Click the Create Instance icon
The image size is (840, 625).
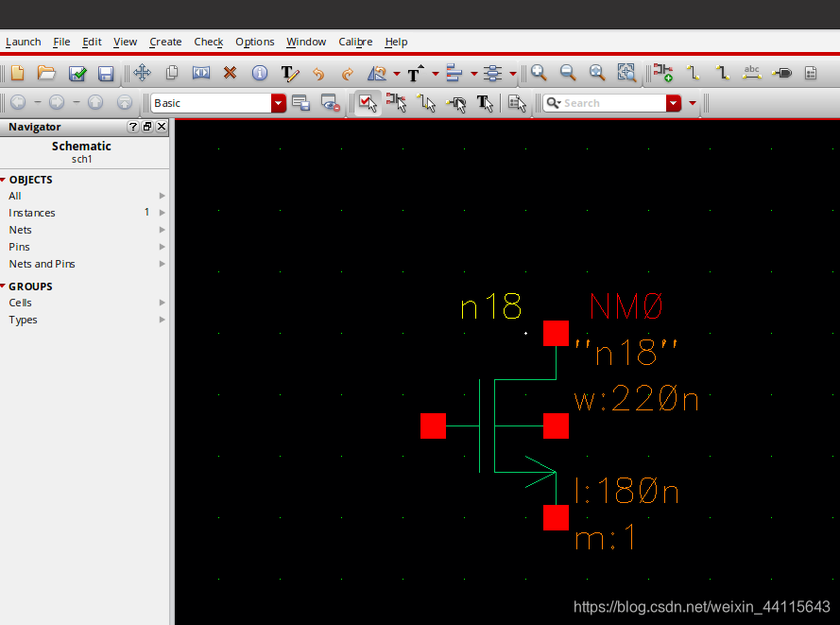[663, 73]
